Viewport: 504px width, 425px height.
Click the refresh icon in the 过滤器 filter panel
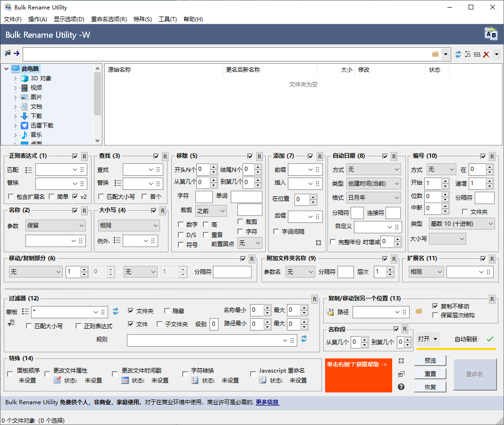(x=115, y=312)
